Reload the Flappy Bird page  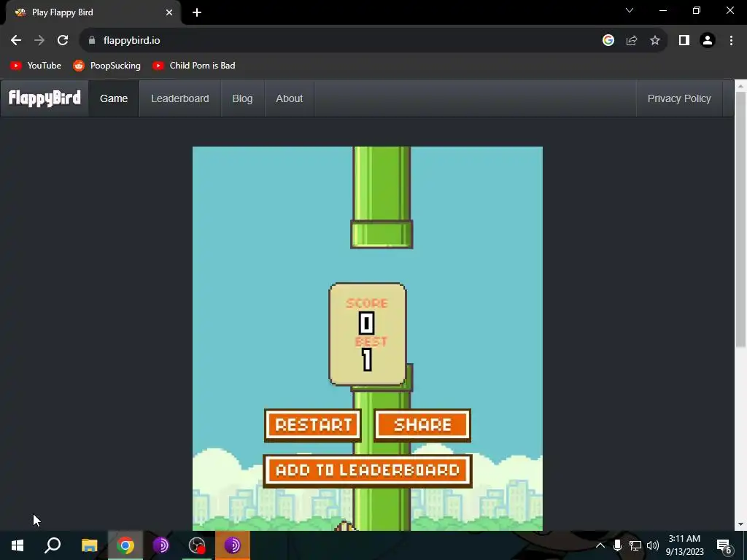[x=63, y=41]
